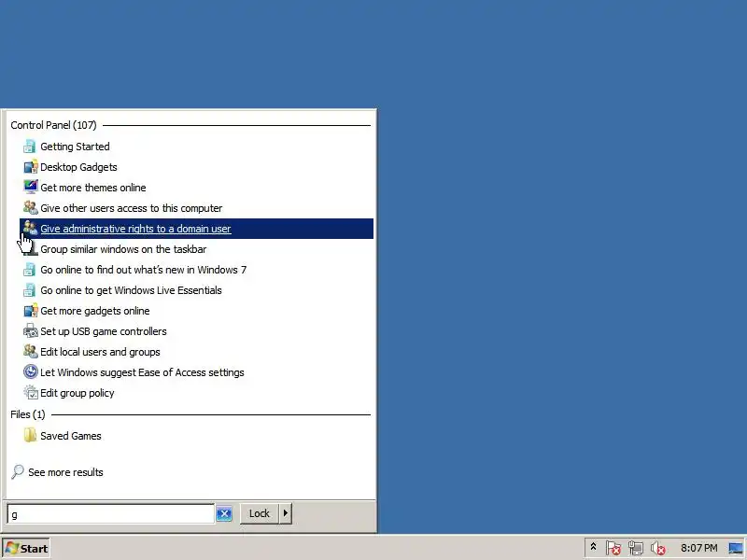The height and width of the screenshot is (560, 747).
Task: Click the Control Panel (107) heading
Action: click(x=53, y=125)
